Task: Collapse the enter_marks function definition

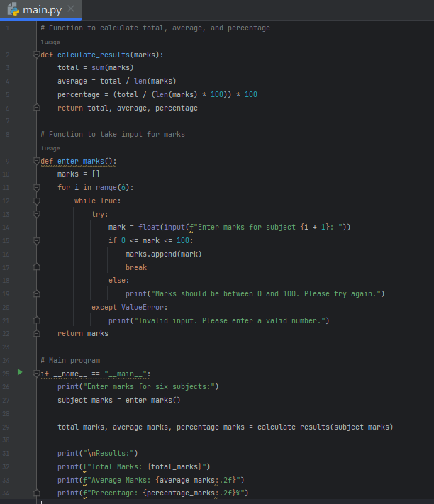Action: [37, 161]
